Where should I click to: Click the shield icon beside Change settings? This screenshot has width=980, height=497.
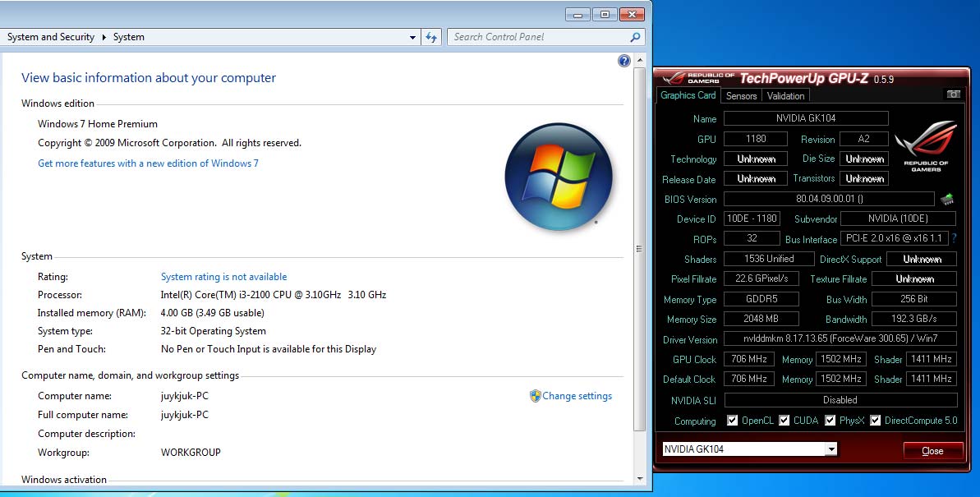tap(535, 396)
